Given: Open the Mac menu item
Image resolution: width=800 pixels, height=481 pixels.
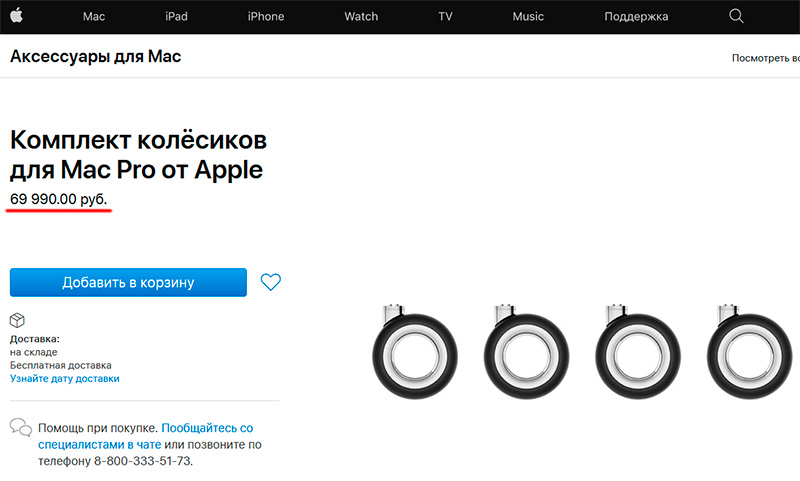Looking at the screenshot, I should (94, 17).
